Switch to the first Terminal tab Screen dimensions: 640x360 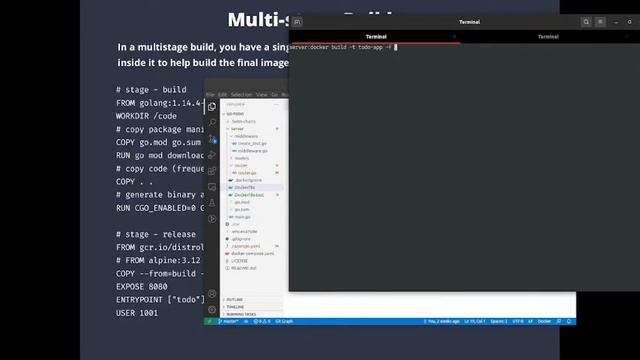(376, 37)
